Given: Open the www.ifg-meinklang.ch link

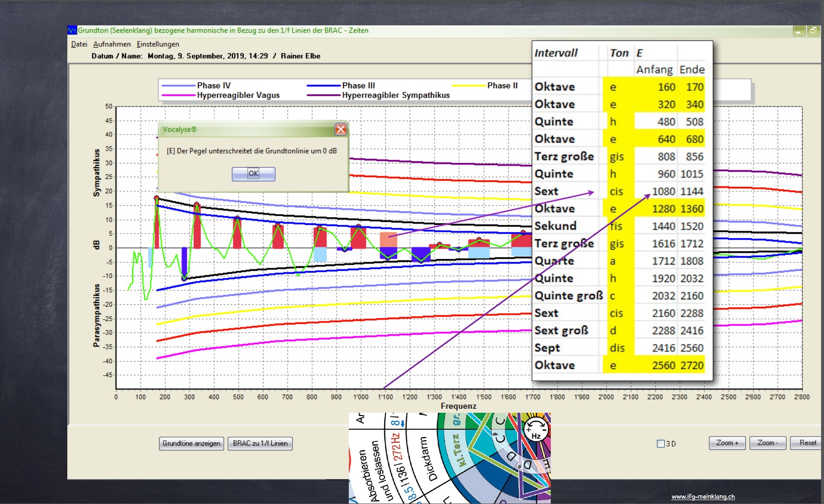Looking at the screenshot, I should pyautogui.click(x=703, y=497).
